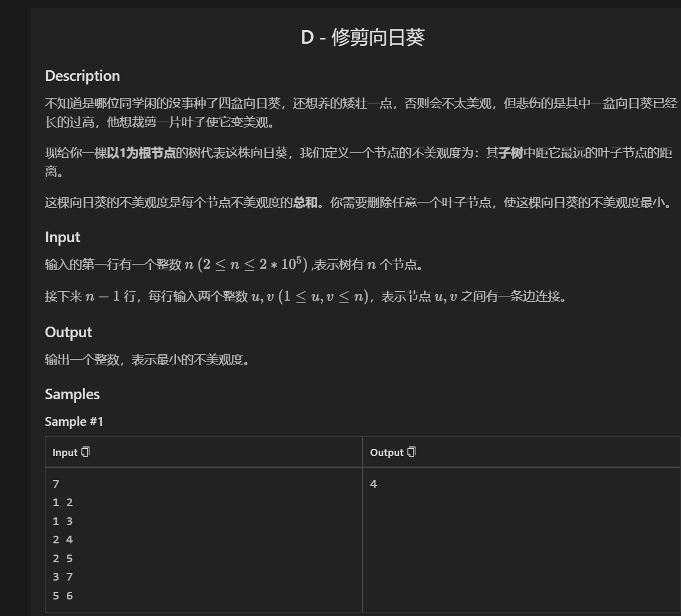Click the sample input line "1 2"
681x616 pixels.
pyautogui.click(x=63, y=503)
